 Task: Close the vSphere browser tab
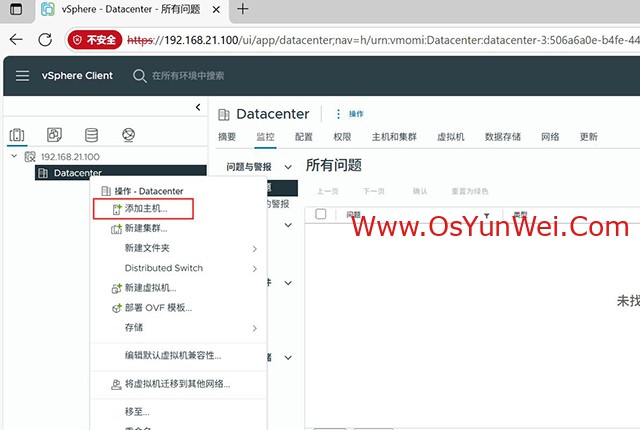(x=216, y=9)
